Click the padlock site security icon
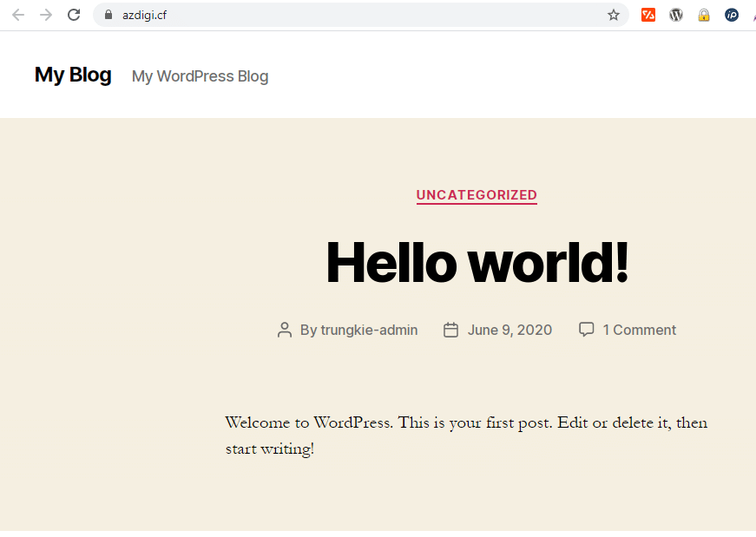Image resolution: width=756 pixels, height=537 pixels. (x=108, y=15)
